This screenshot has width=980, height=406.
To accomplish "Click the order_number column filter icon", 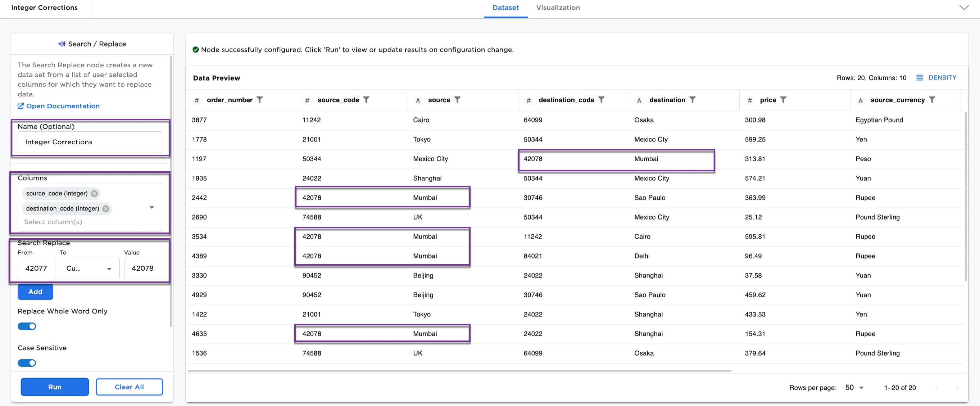I will pos(259,100).
